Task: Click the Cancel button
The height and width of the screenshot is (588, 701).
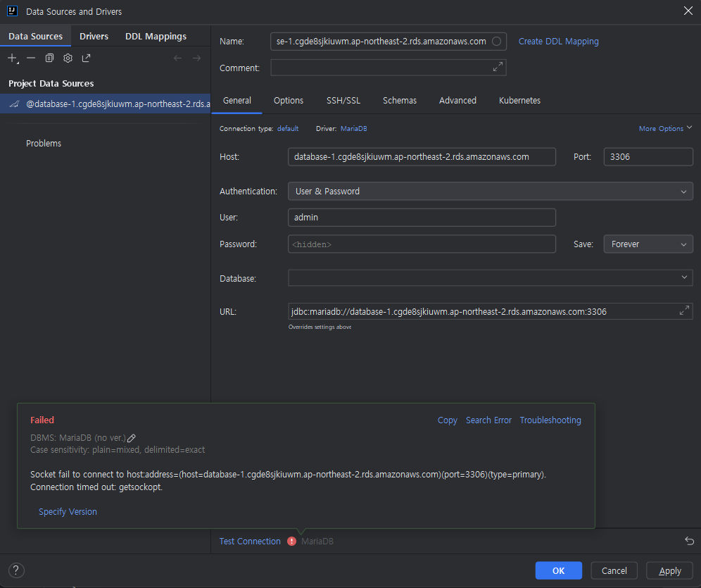Action: [x=614, y=570]
